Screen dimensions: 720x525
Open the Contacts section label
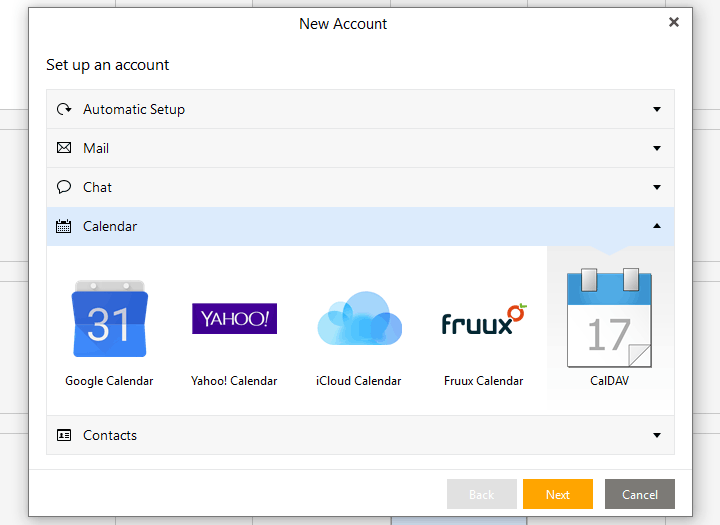pyautogui.click(x=110, y=435)
